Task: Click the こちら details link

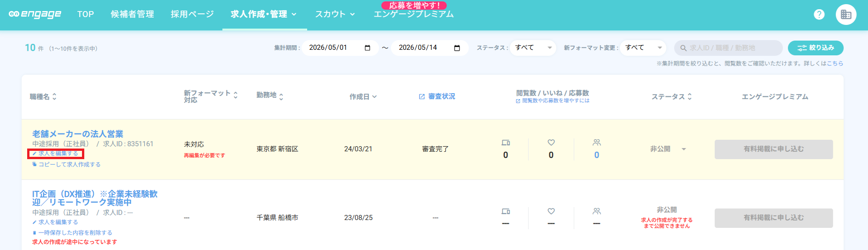Action: (x=835, y=63)
